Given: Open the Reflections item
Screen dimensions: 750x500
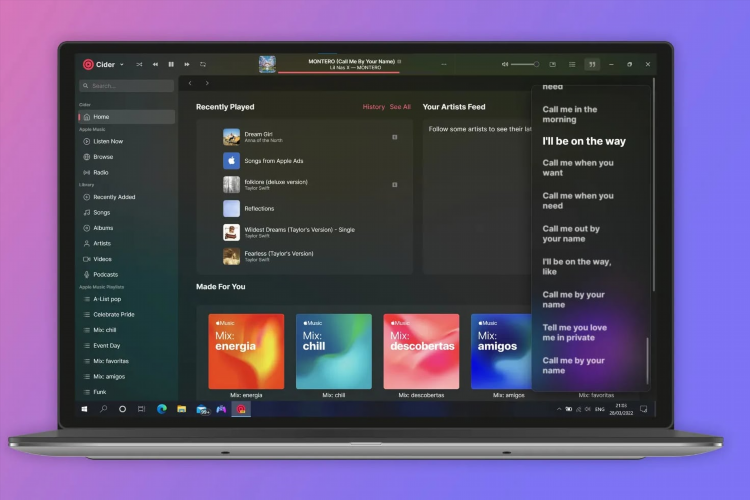Looking at the screenshot, I should 304,209.
